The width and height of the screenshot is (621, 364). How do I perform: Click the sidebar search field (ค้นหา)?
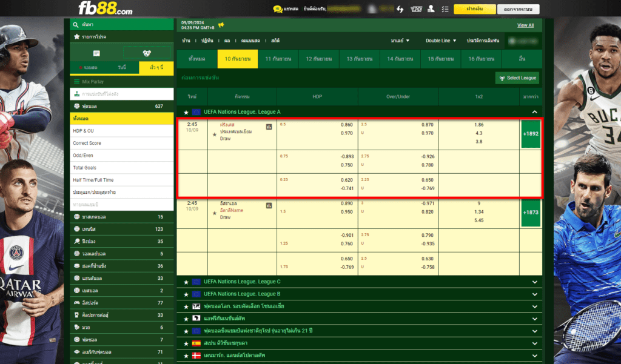point(121,25)
